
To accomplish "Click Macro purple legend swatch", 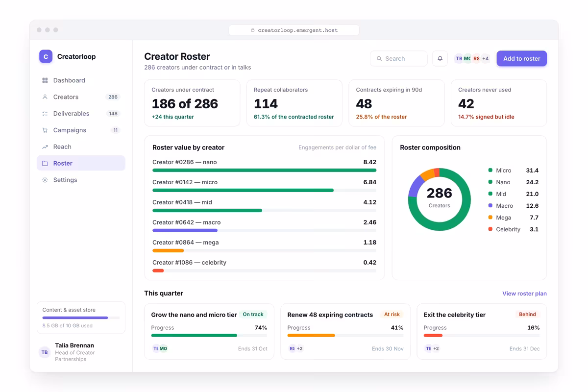I will 490,206.
